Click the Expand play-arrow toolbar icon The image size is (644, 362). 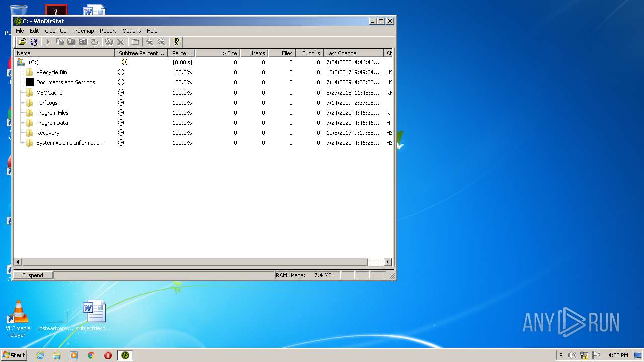coord(48,42)
